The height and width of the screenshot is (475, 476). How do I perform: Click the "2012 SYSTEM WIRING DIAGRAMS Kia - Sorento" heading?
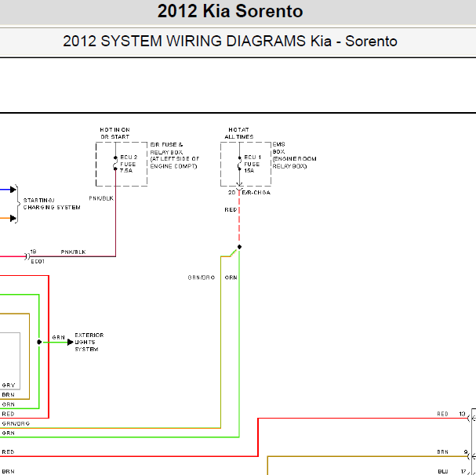(x=230, y=41)
